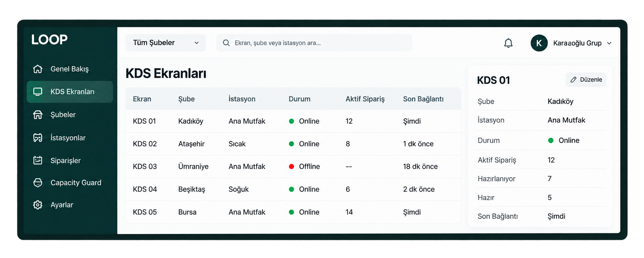The width and height of the screenshot is (644, 258).
Task: Click the Şube column header
Action: [x=186, y=99]
